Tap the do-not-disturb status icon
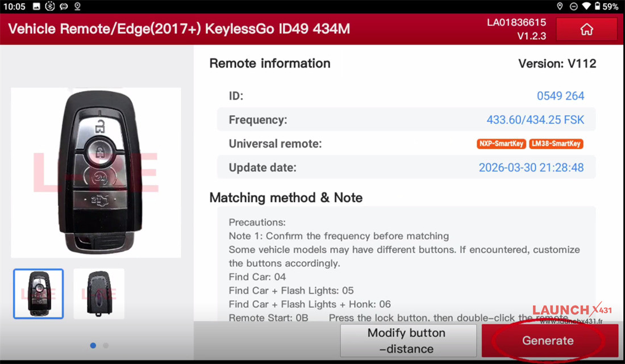This screenshot has width=625, height=364. point(574,6)
